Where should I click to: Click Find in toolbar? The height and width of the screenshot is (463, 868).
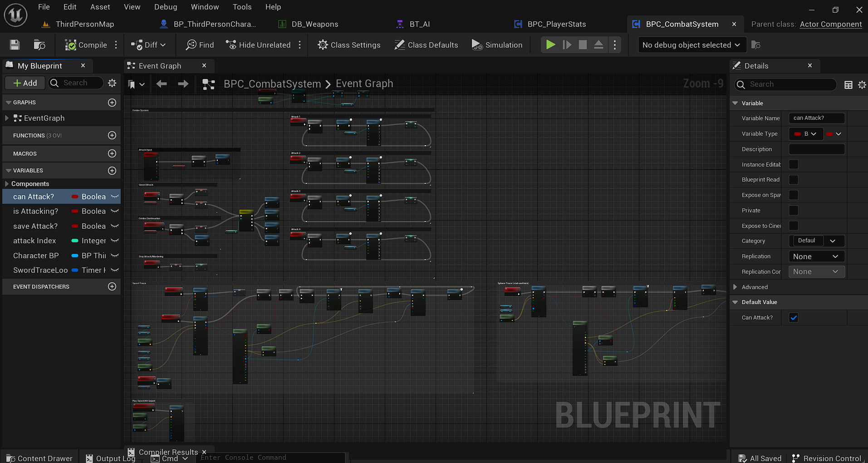tap(200, 45)
